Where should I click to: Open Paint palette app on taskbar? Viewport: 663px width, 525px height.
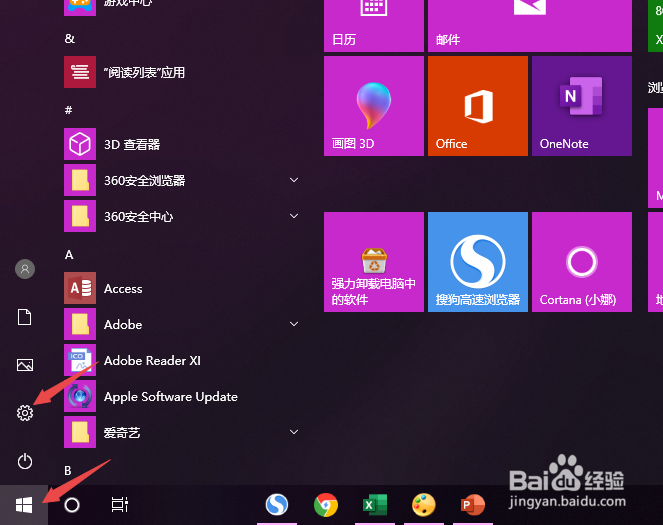tap(424, 505)
